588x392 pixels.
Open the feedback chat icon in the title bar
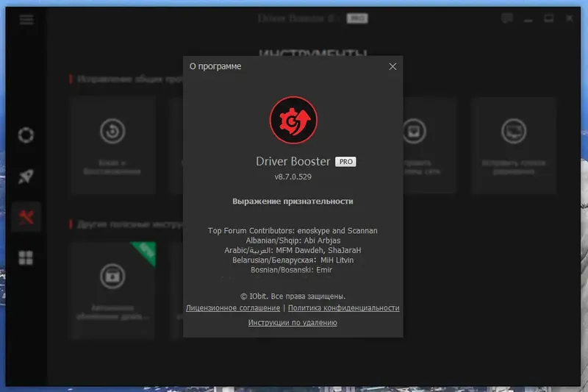pos(507,18)
